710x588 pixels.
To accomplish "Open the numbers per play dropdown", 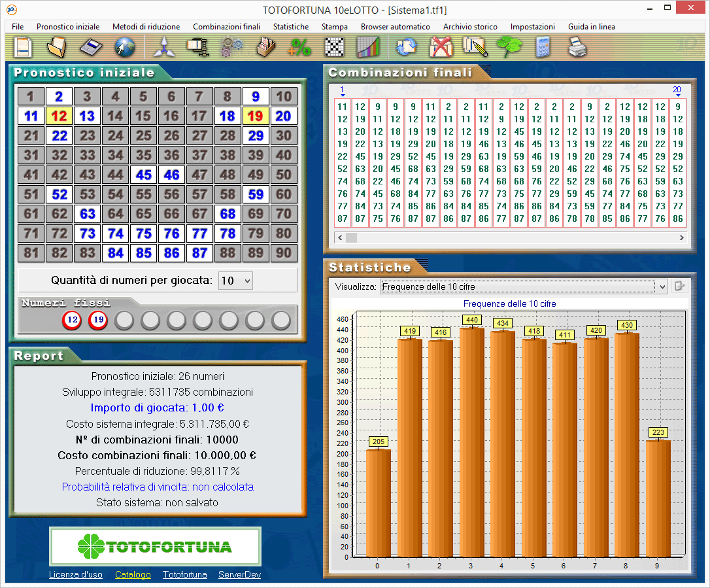I will (x=236, y=281).
